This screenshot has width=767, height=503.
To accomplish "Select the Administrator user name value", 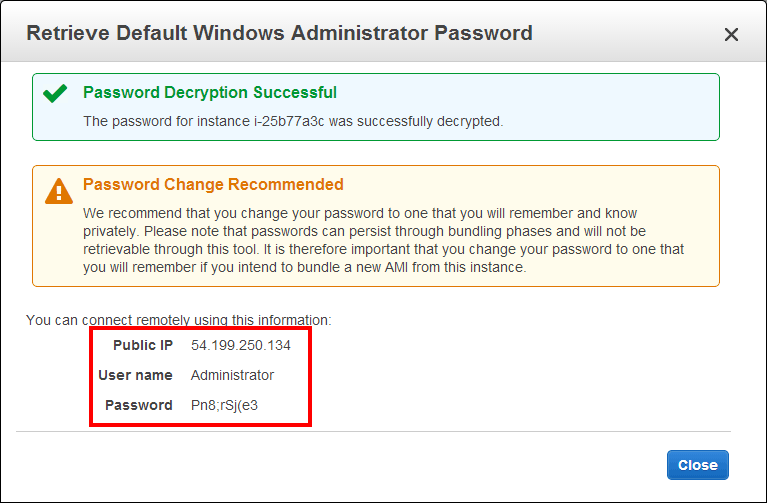I will point(232,375).
